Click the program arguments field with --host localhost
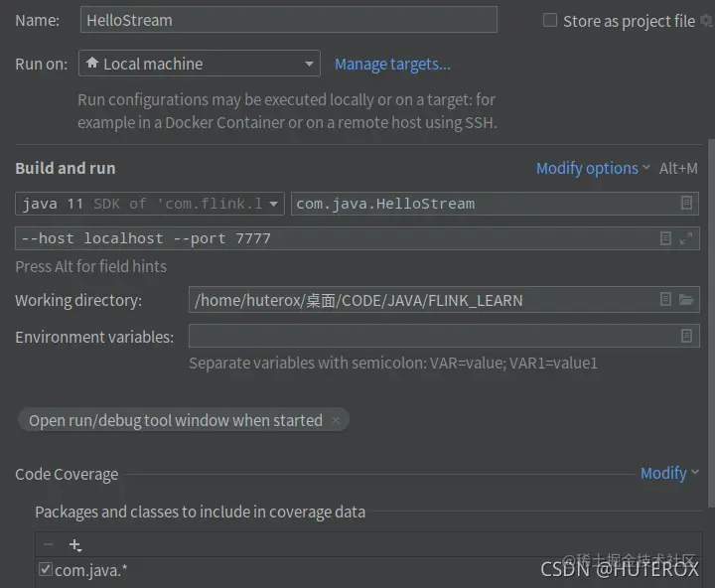 [357, 238]
